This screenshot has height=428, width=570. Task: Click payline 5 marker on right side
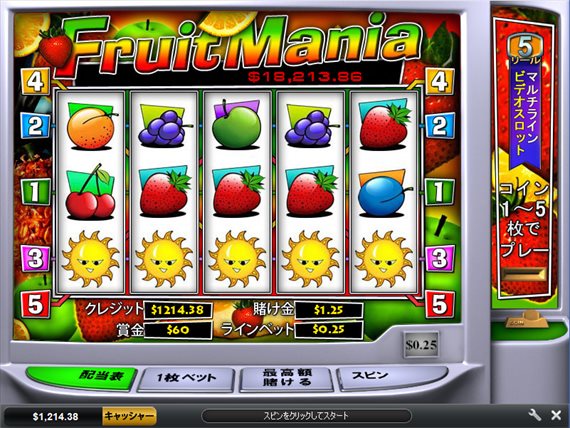pos(440,304)
